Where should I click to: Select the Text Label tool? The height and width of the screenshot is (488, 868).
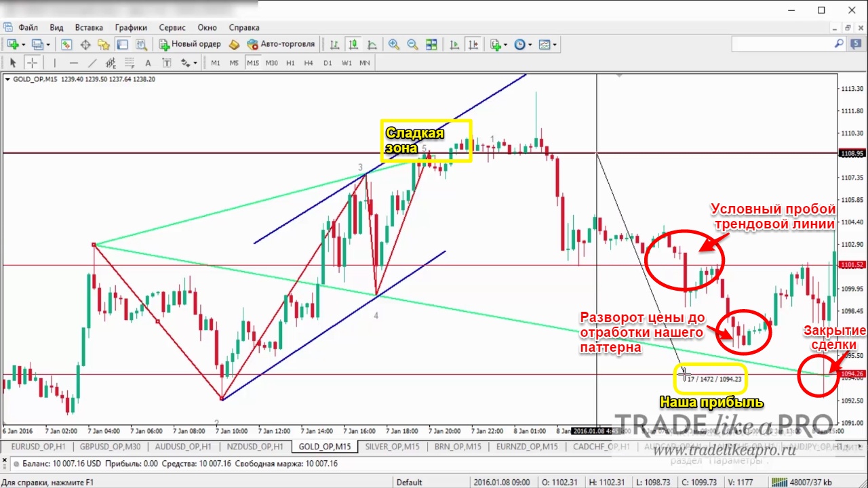point(166,62)
